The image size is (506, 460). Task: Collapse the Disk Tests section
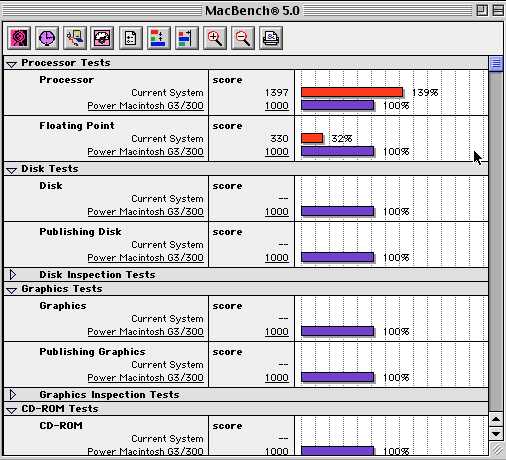click(11, 170)
